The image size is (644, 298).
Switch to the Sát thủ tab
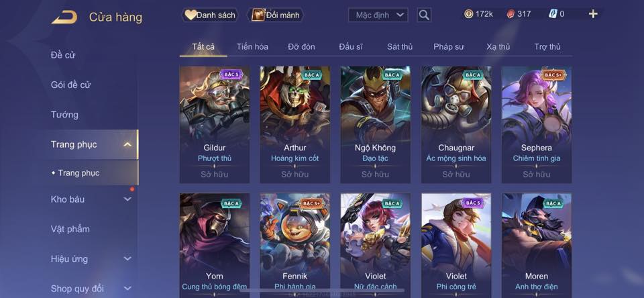pyautogui.click(x=400, y=47)
